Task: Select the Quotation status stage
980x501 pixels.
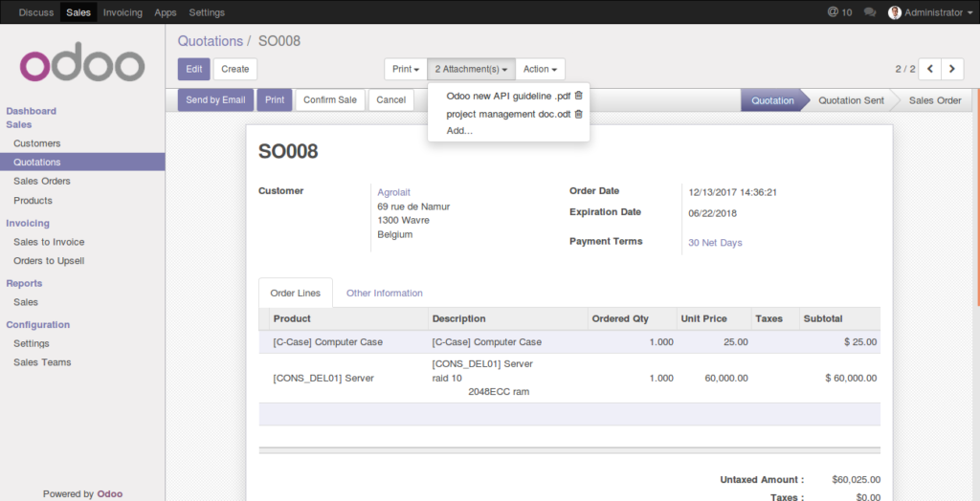Action: tap(772, 100)
